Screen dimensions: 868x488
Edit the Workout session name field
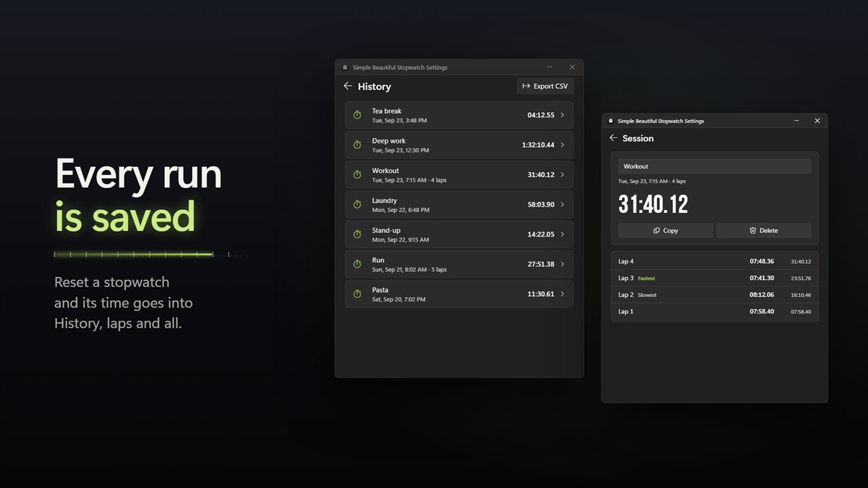click(x=714, y=166)
